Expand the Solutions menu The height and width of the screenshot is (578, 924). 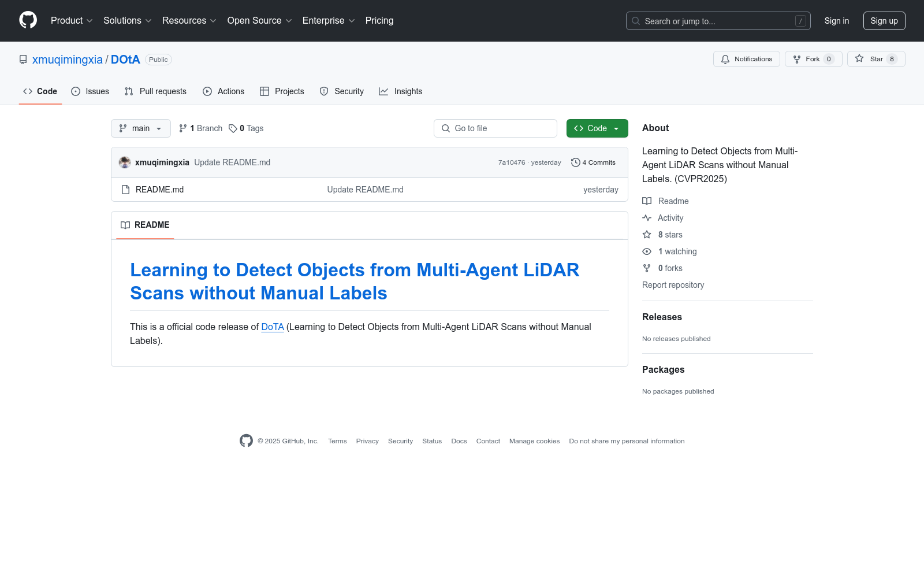[x=128, y=21]
